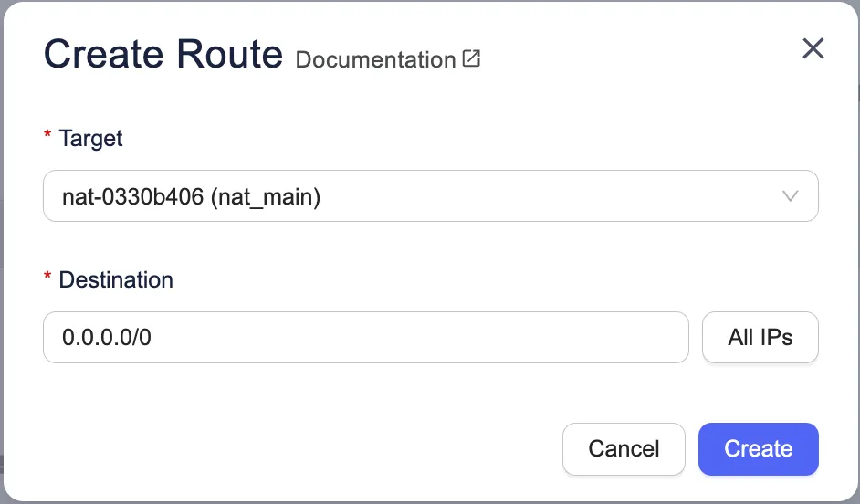
Task: Click the Create Route dialog title
Action: coord(163,55)
